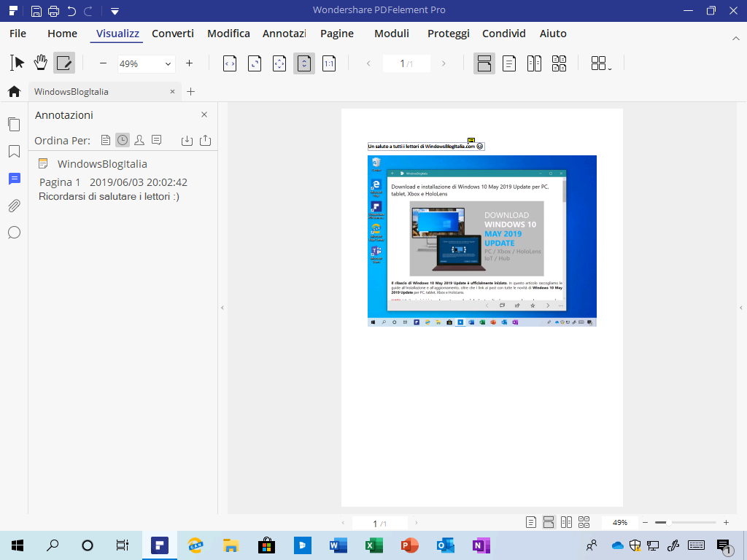Sort annotations by type
The image size is (747, 560).
point(156,140)
